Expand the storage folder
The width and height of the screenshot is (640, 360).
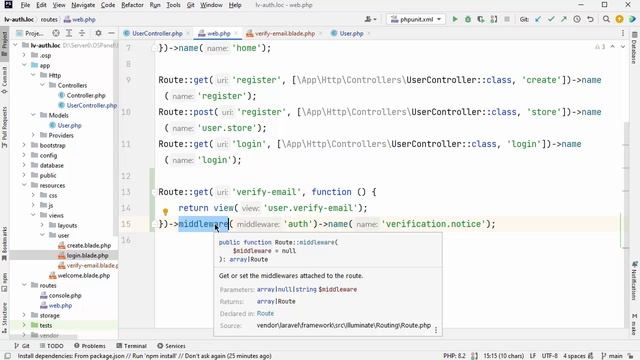click(24, 316)
